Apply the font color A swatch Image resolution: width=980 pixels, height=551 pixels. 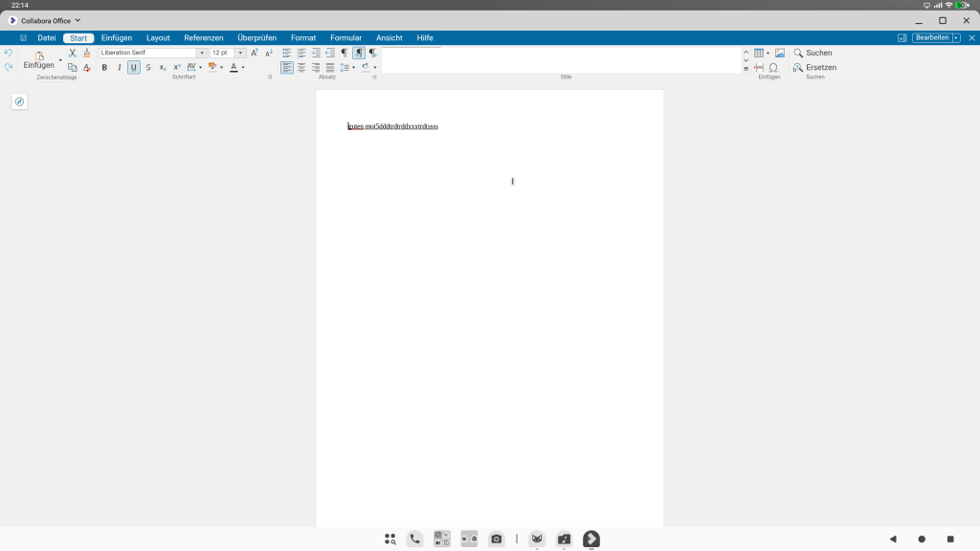tap(234, 68)
